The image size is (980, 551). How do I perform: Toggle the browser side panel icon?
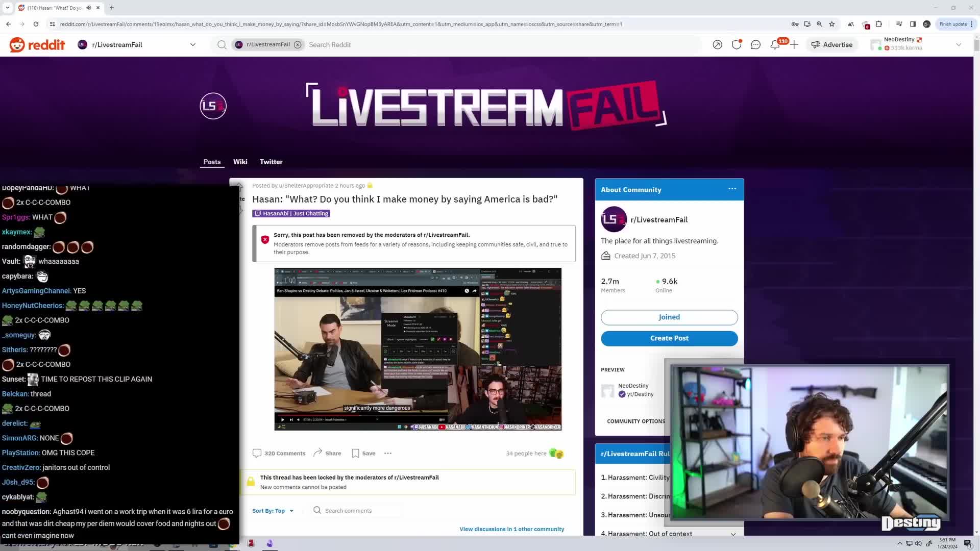pyautogui.click(x=913, y=24)
